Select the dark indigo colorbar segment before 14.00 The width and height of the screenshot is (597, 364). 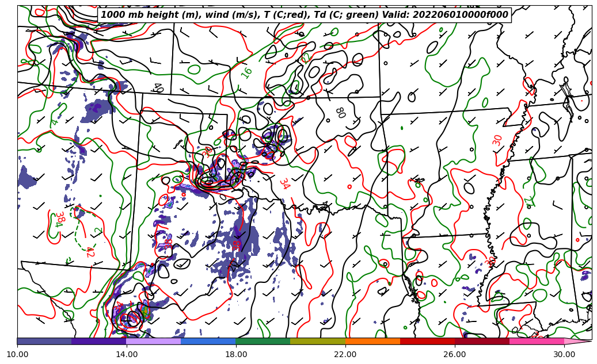(99, 341)
